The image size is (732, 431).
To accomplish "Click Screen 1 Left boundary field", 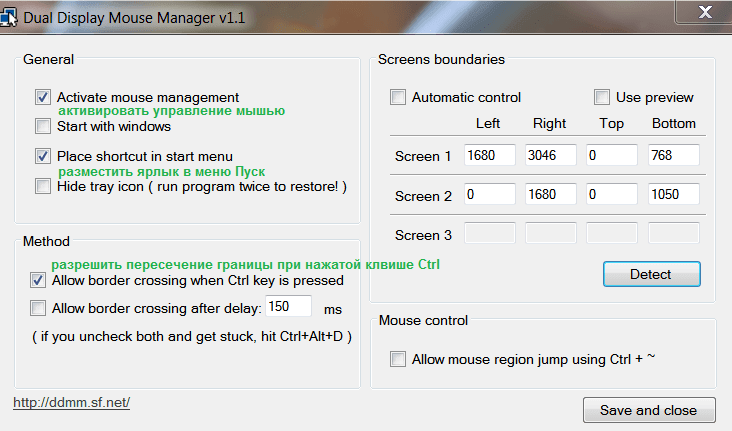I will click(x=489, y=156).
